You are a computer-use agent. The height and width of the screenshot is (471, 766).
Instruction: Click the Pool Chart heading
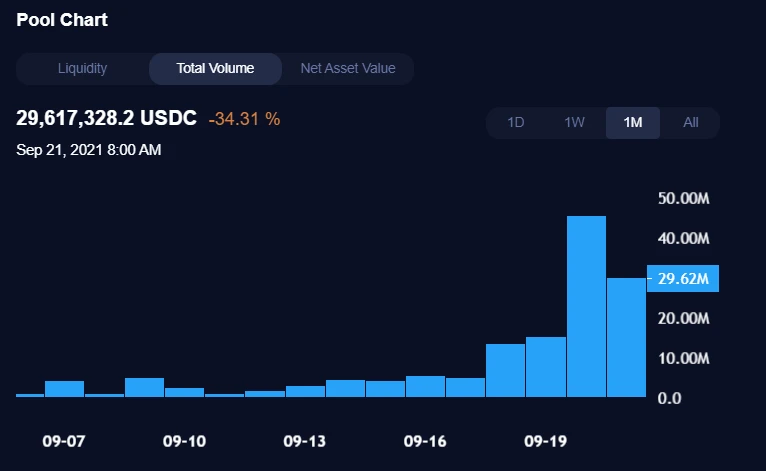coord(62,20)
